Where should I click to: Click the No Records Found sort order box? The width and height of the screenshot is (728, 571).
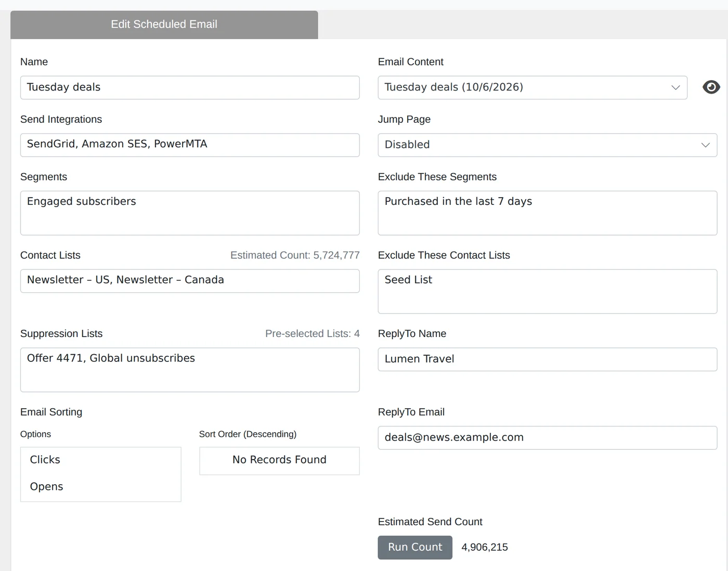pyautogui.click(x=279, y=461)
